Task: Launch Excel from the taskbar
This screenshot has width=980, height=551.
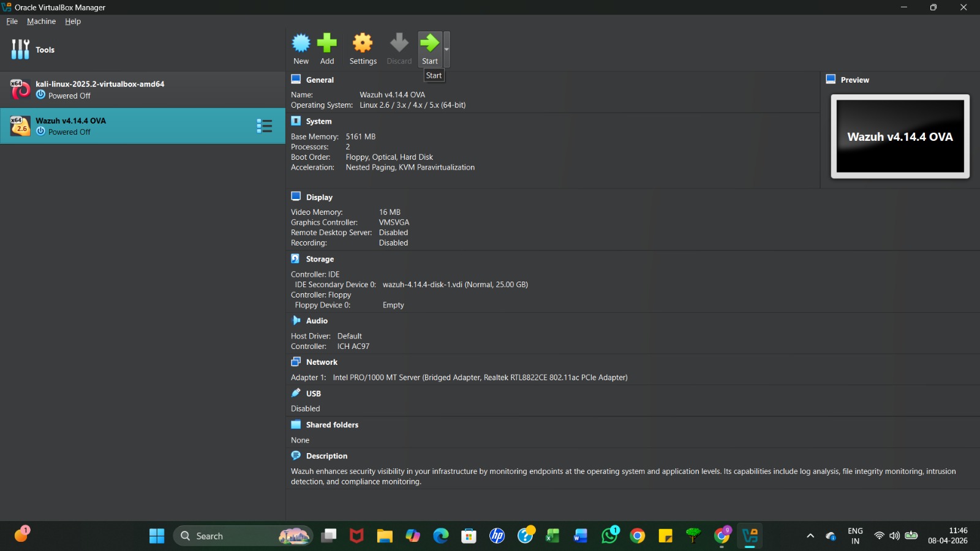Action: 553,536
